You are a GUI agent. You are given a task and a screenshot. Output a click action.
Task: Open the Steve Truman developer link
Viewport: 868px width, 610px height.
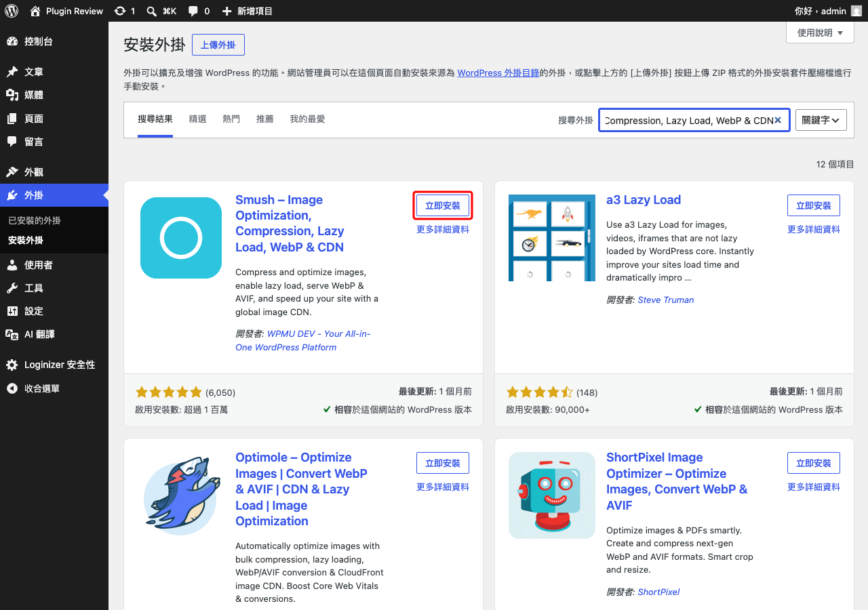pyautogui.click(x=666, y=300)
